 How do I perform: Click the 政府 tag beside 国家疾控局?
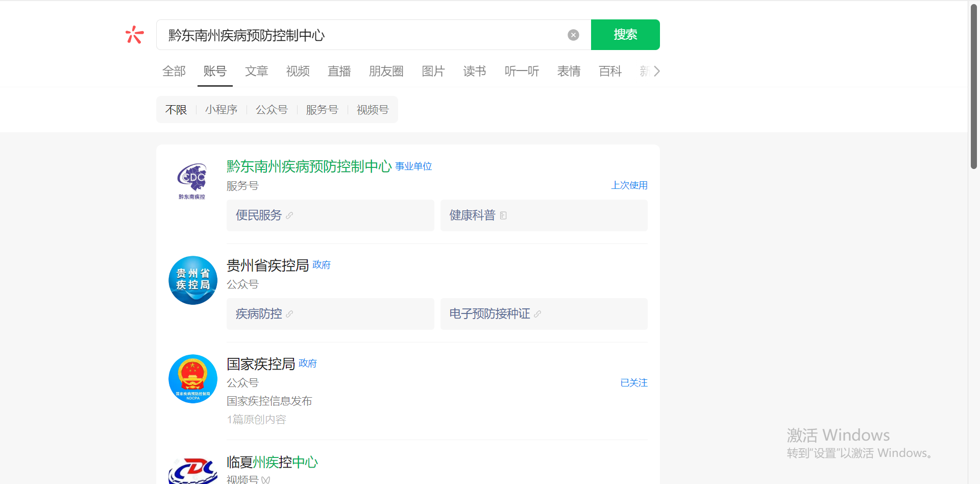point(308,364)
